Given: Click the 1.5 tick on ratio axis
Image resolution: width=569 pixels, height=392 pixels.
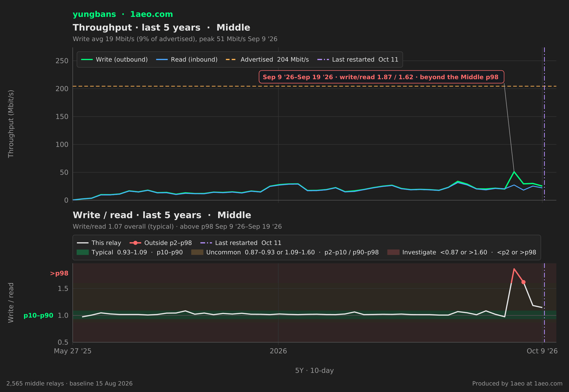Looking at the screenshot, I should (x=63, y=289).
